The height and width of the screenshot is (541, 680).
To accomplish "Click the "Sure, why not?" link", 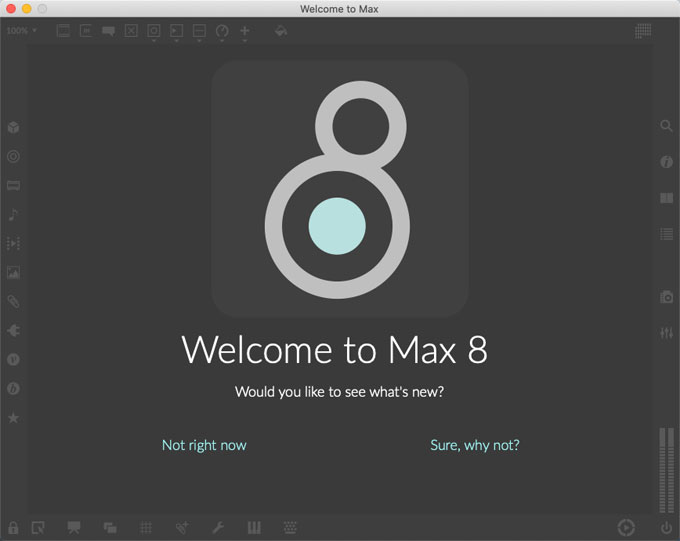I will [475, 445].
